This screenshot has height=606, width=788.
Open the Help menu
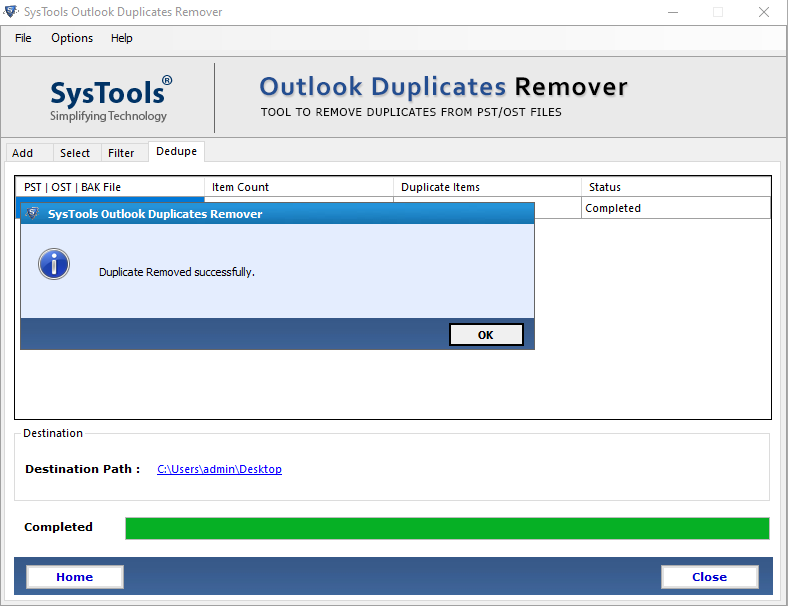tap(122, 38)
